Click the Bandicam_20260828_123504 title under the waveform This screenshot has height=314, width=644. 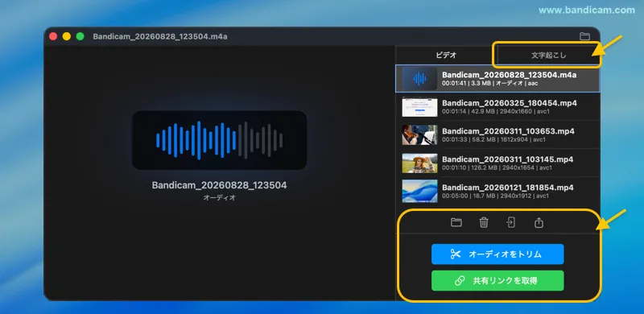219,185
